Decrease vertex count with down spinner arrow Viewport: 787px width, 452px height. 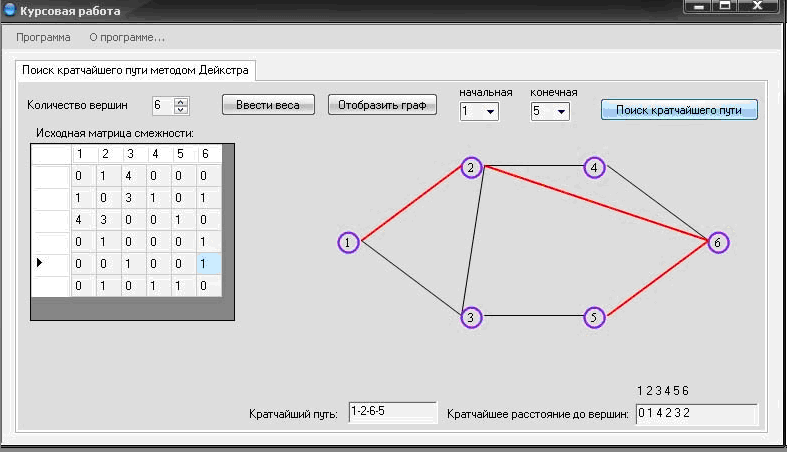pyautogui.click(x=180, y=109)
